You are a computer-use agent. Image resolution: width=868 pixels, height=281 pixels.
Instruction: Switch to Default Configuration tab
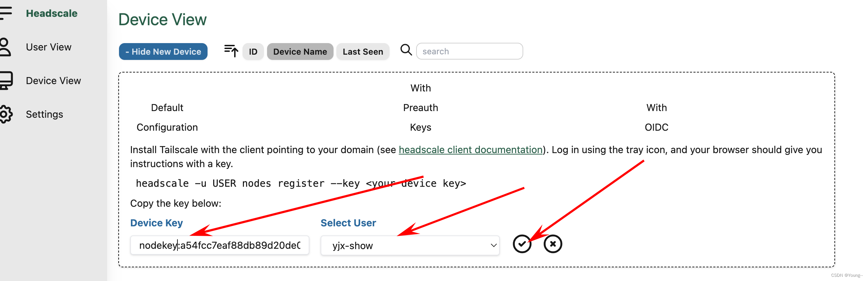[x=167, y=117]
